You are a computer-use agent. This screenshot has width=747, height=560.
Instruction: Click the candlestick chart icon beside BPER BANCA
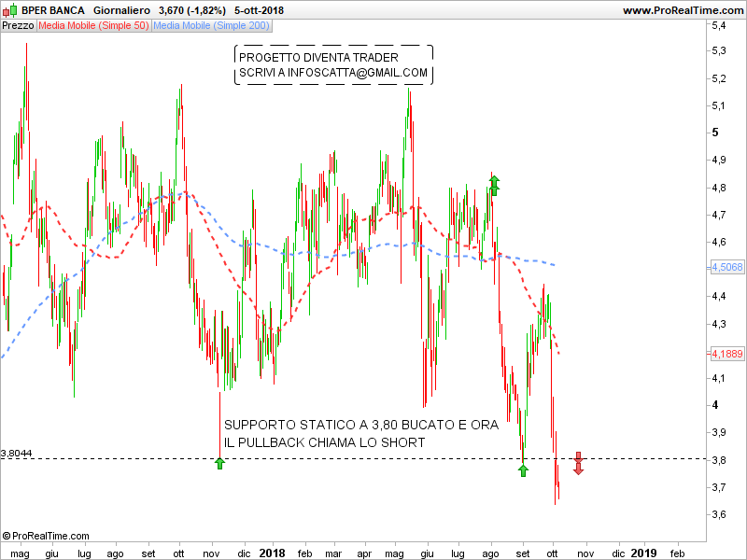(9, 10)
